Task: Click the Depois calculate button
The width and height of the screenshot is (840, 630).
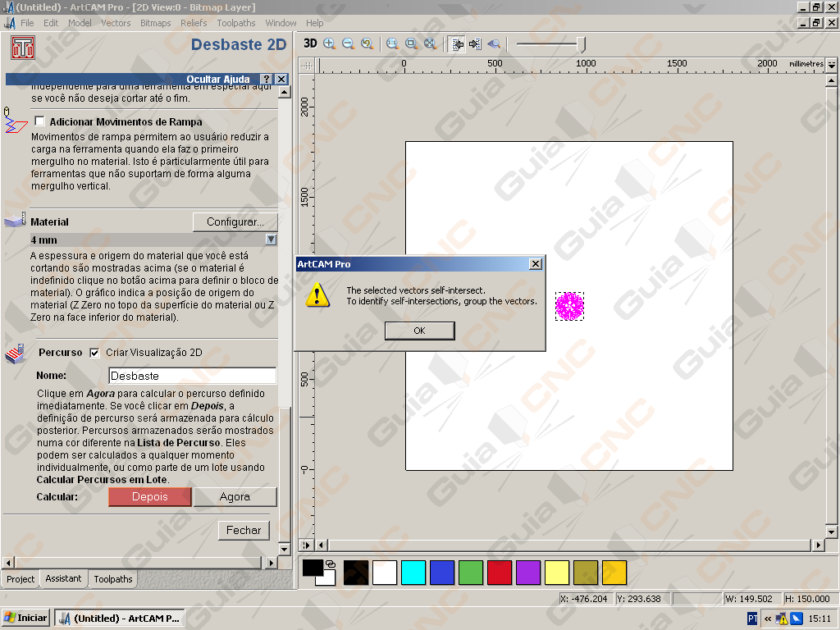Action: [150, 496]
